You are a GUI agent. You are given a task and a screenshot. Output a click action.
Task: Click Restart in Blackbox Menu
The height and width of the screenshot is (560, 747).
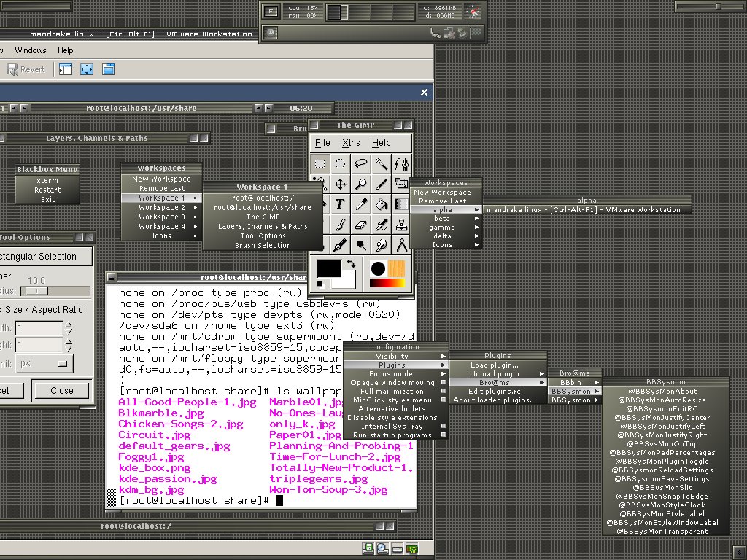[47, 190]
